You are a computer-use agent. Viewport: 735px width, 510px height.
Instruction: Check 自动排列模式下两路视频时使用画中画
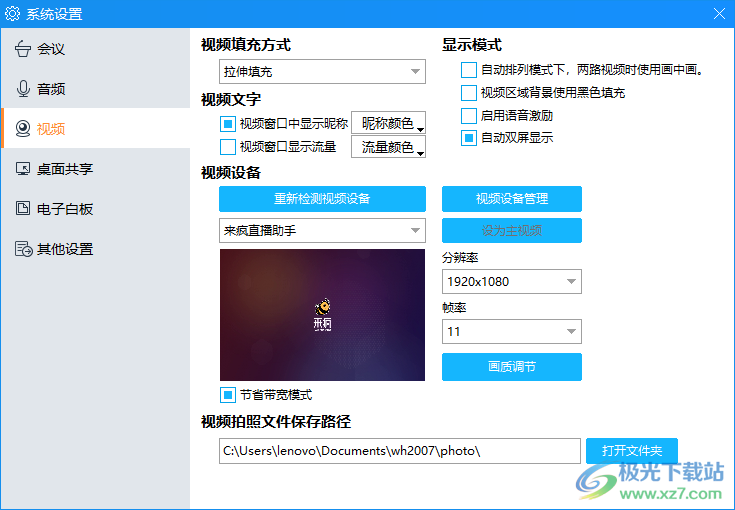tap(469, 70)
